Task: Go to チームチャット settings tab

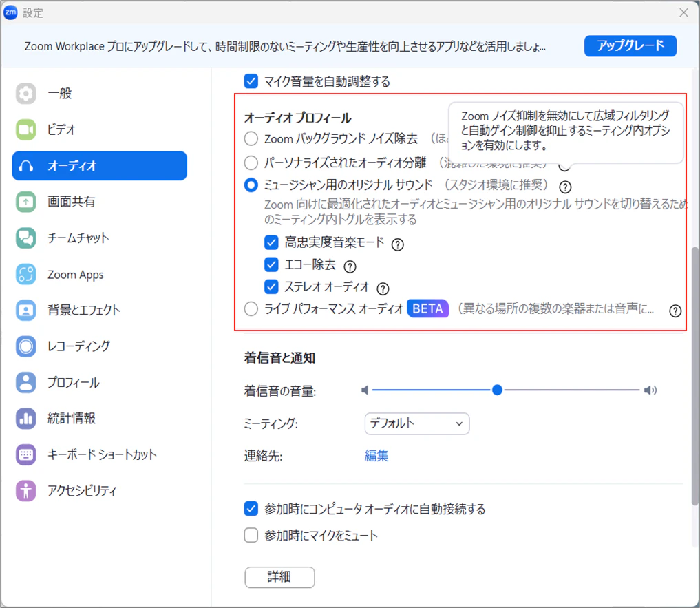Action: click(100, 238)
